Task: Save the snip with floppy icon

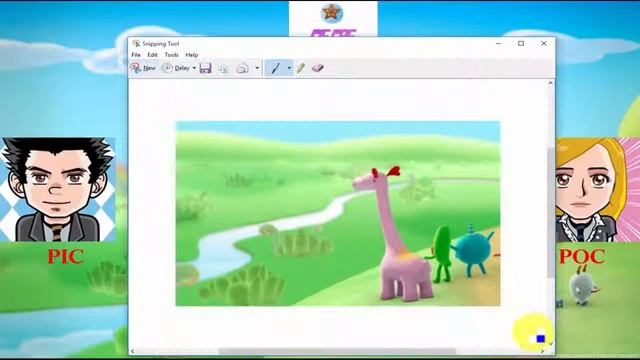Action: click(x=205, y=68)
